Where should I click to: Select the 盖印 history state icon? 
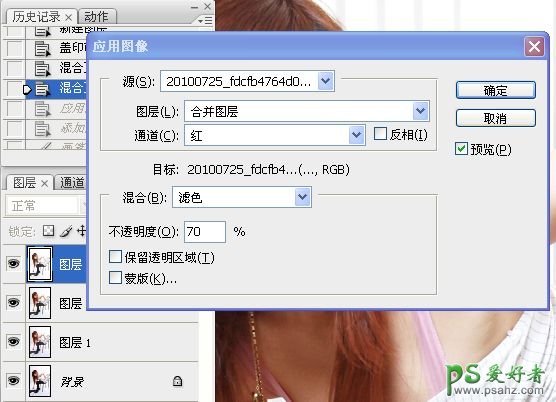pos(42,49)
